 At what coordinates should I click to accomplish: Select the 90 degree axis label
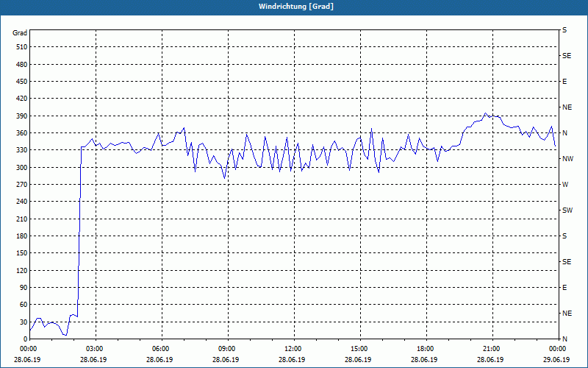point(24,287)
